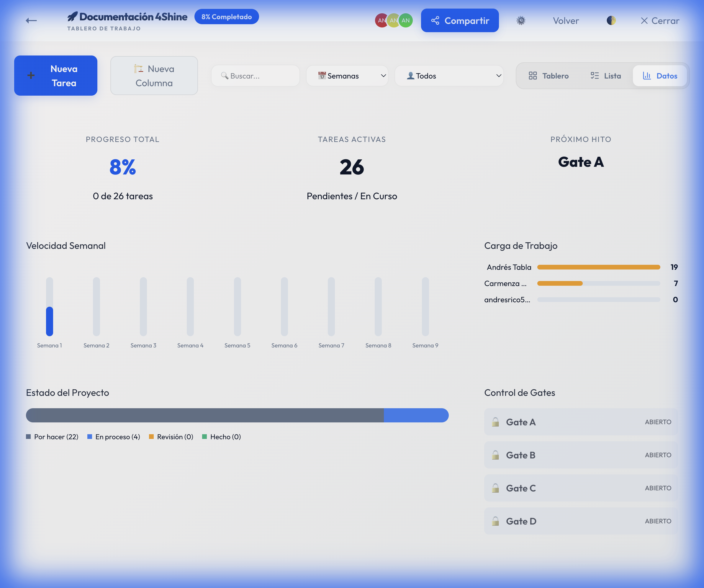
Task: Switch to the Lista view tab
Action: tap(605, 76)
